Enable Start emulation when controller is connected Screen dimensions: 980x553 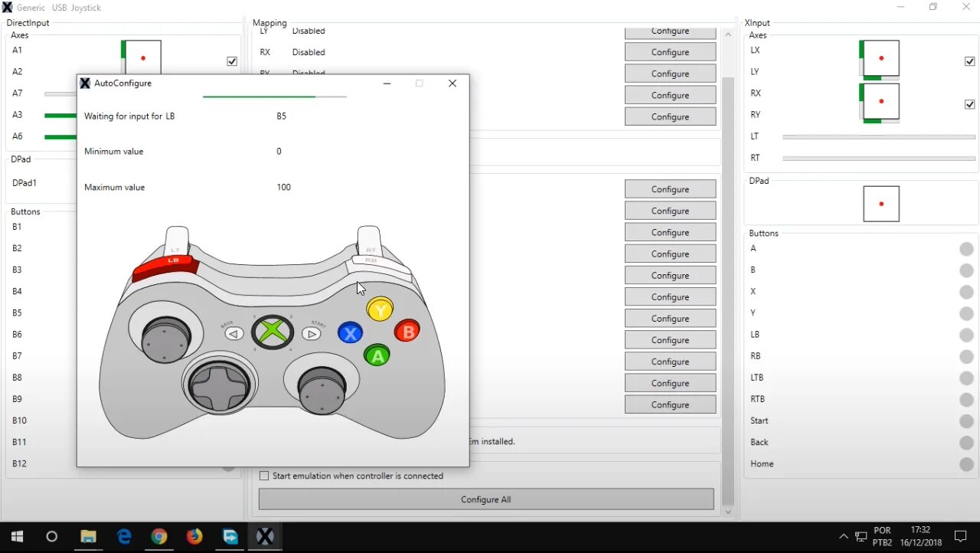[264, 476]
